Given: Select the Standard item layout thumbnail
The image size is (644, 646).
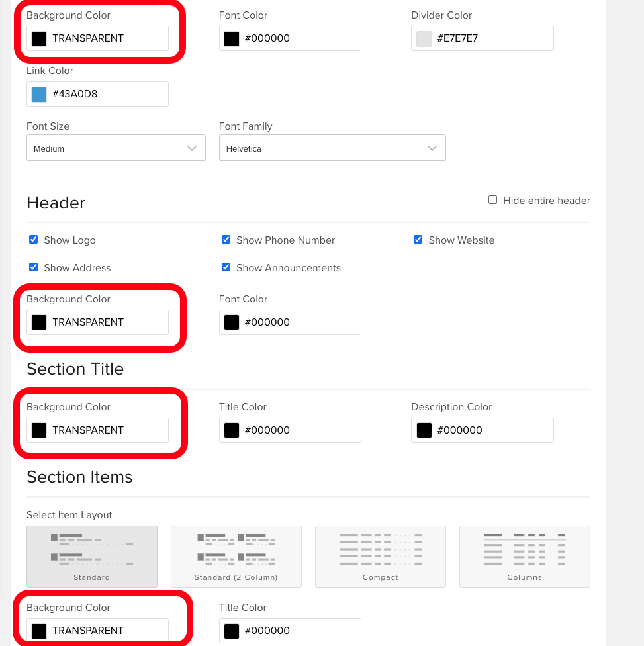Looking at the screenshot, I should coord(92,556).
